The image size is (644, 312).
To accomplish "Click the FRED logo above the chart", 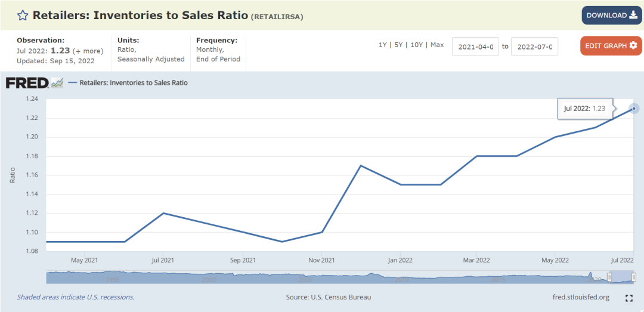I will coord(27,83).
